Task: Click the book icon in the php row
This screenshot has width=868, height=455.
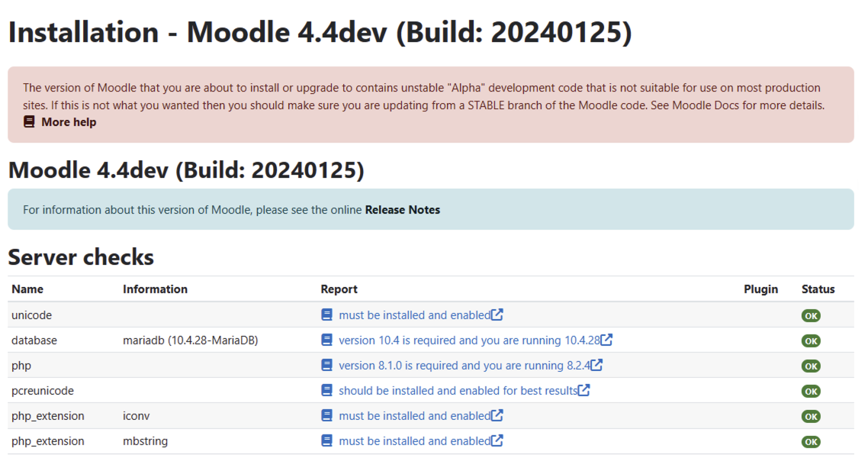Action: pyautogui.click(x=326, y=365)
